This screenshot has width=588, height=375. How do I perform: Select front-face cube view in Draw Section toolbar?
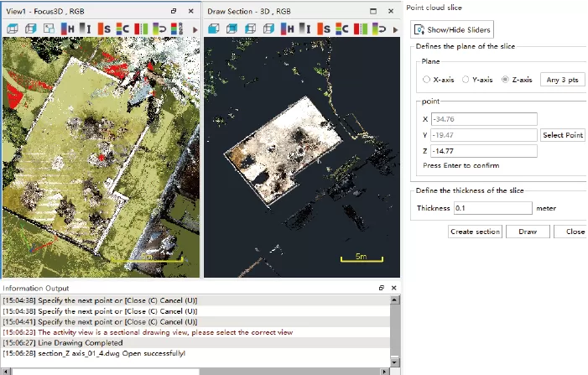pos(213,29)
